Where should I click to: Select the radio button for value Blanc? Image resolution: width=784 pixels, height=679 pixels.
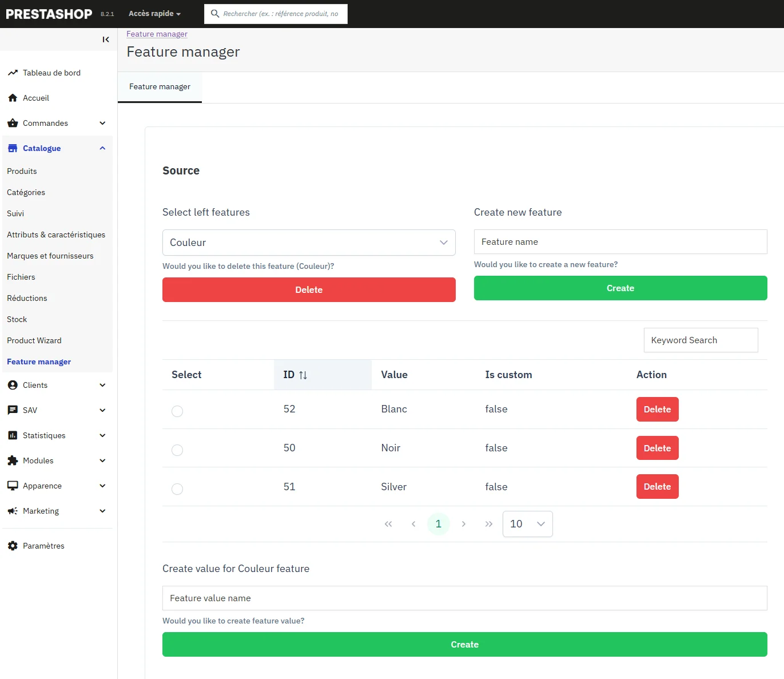click(x=177, y=411)
